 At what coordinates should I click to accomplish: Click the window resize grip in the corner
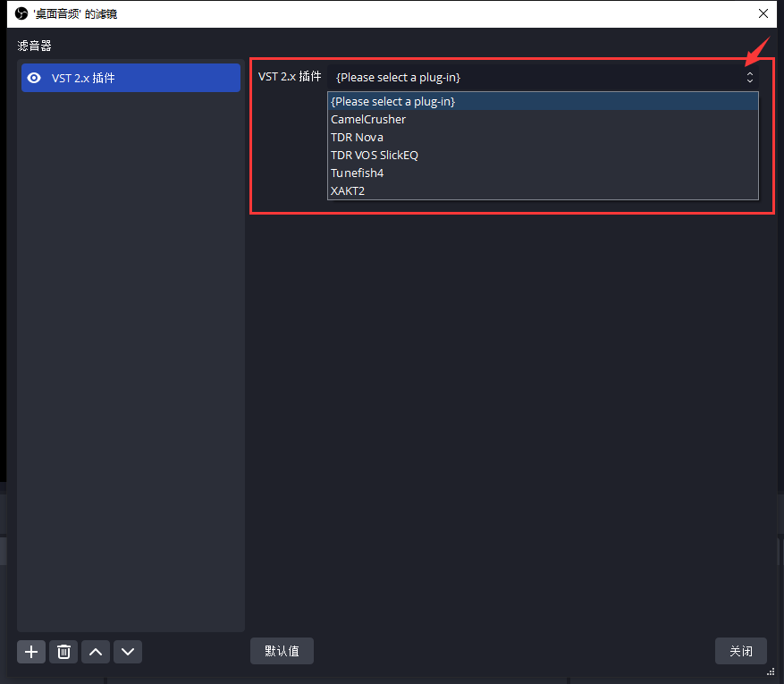[x=771, y=672]
